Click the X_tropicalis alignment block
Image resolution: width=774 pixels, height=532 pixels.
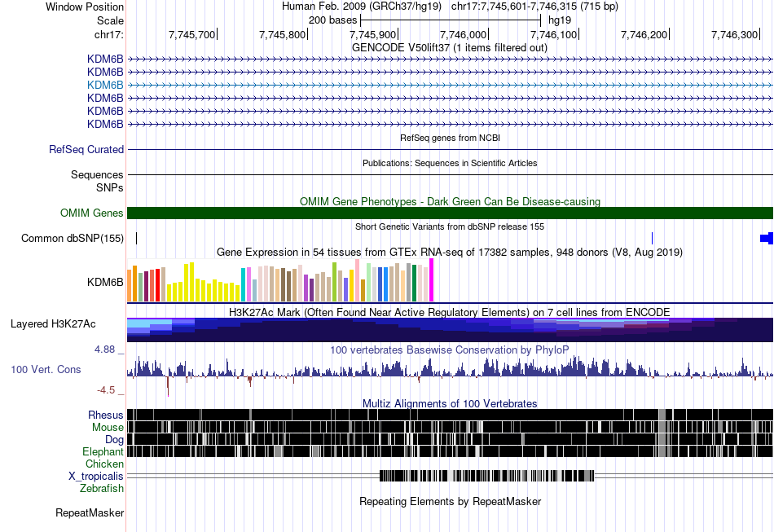coord(487,476)
